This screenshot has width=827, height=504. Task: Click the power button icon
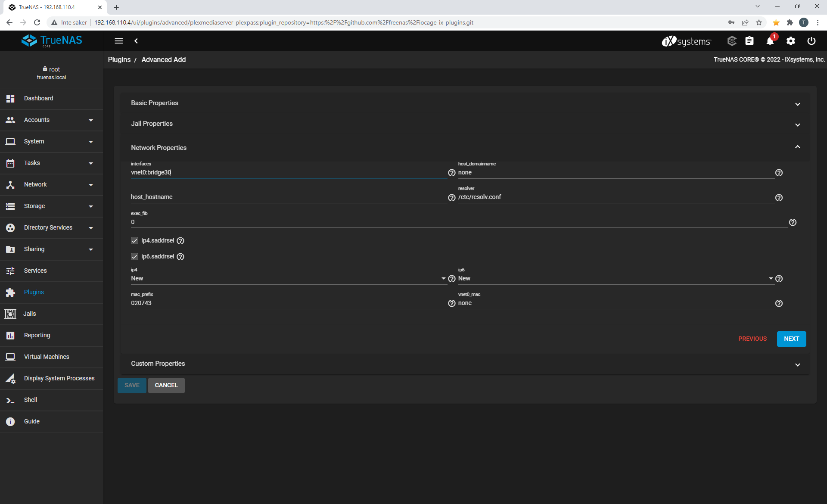point(811,41)
